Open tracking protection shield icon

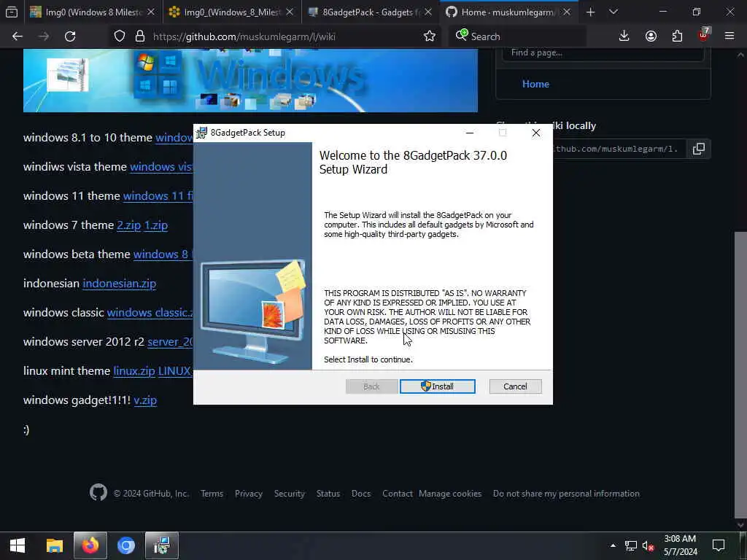120,36
